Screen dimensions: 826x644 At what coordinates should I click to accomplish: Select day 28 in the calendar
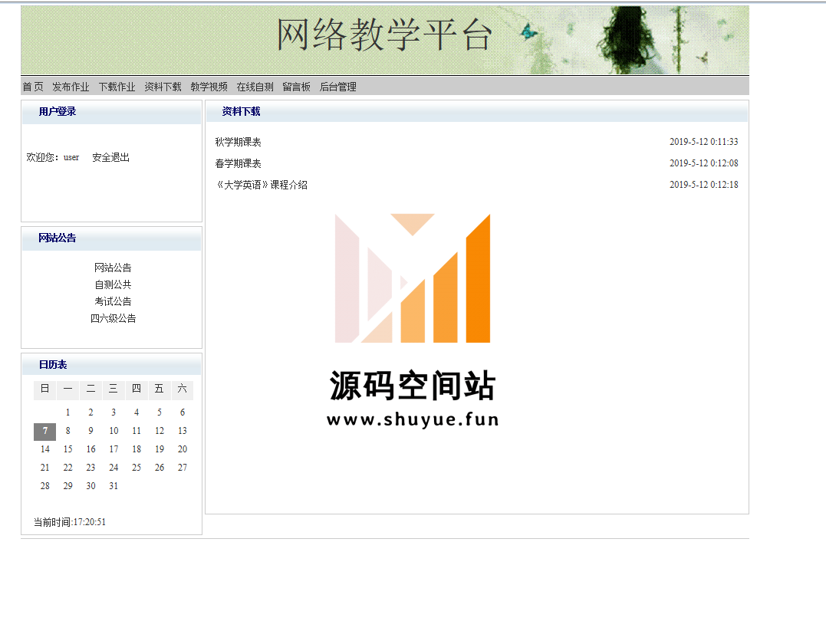tap(44, 486)
